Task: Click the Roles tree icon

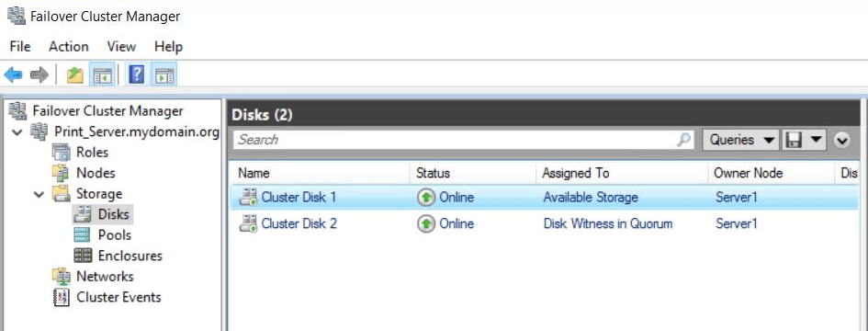Action: 62,153
